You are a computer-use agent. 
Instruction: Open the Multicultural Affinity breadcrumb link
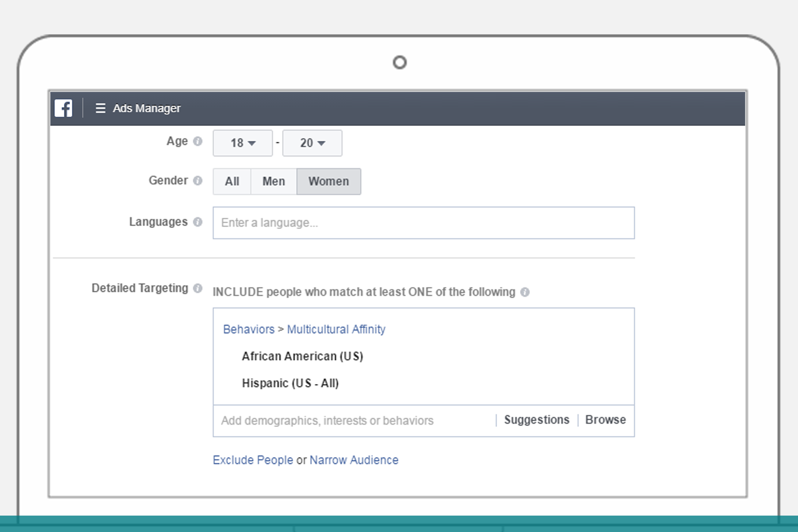(336, 329)
